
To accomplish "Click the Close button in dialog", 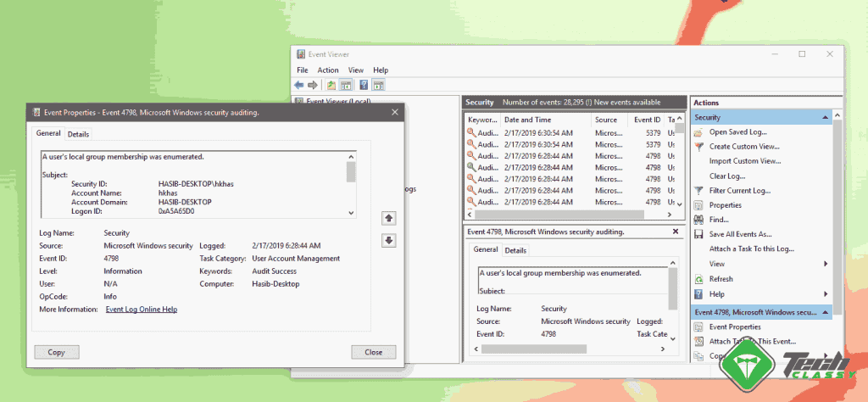I will coord(373,352).
